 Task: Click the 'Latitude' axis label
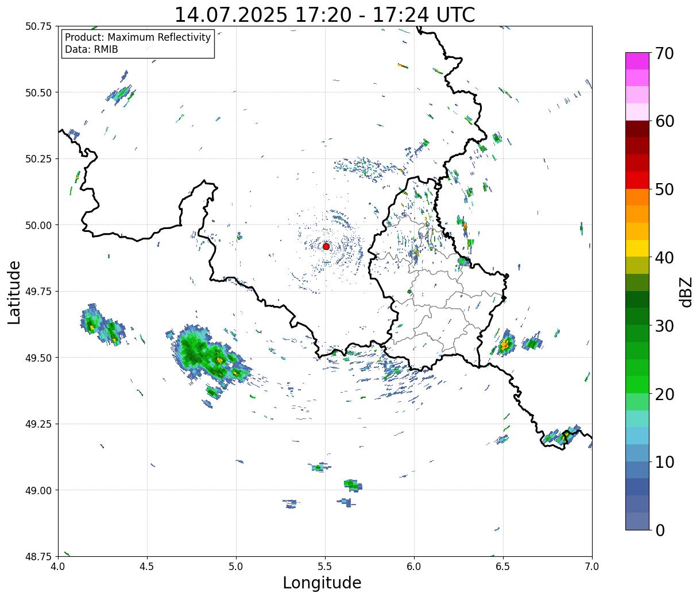pos(14,292)
